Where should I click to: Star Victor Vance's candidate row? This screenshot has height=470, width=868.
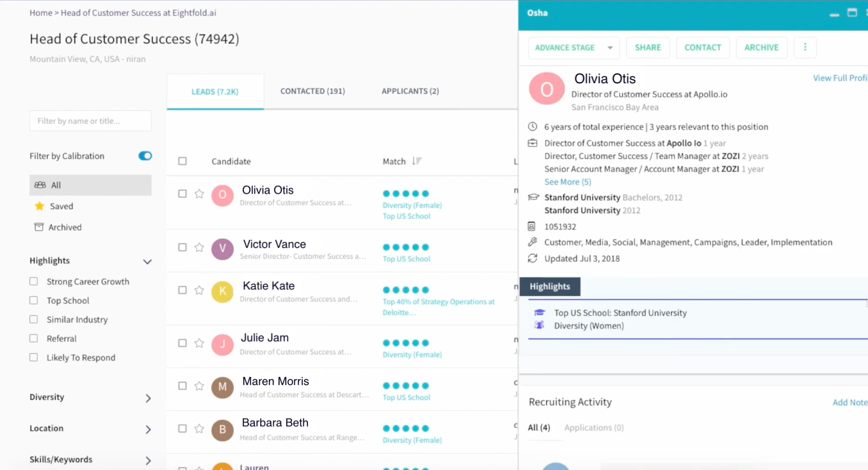tap(199, 247)
